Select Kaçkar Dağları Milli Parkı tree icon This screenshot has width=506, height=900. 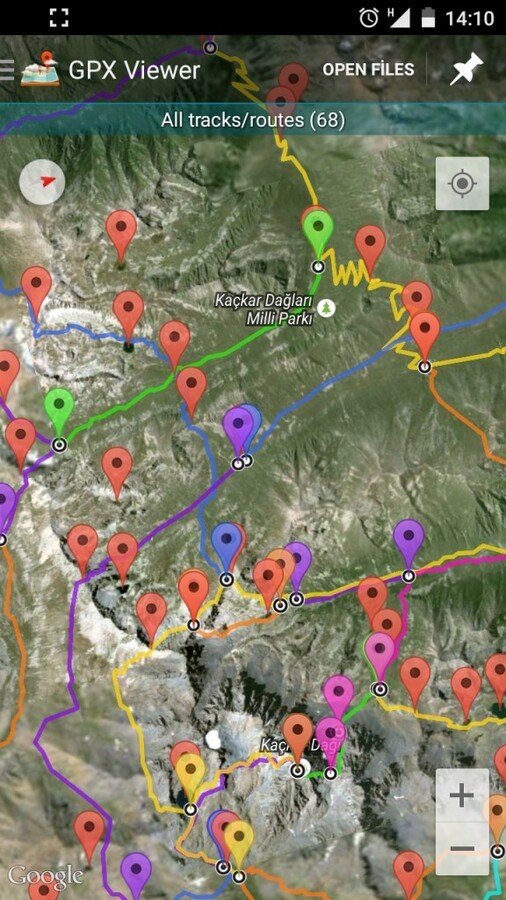click(326, 308)
